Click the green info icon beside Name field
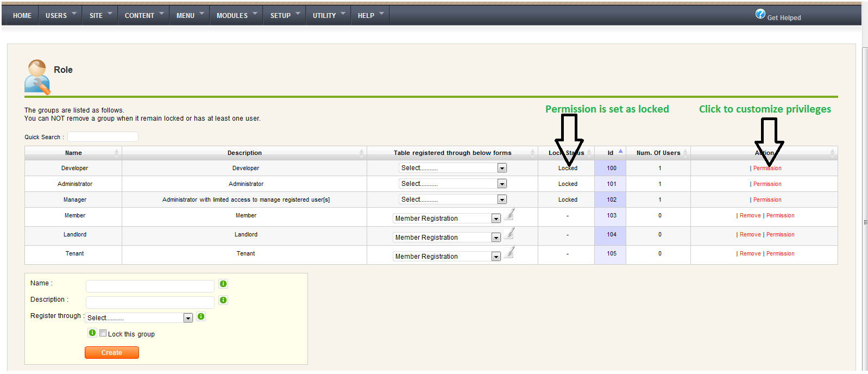This screenshot has width=868, height=374. [x=223, y=284]
